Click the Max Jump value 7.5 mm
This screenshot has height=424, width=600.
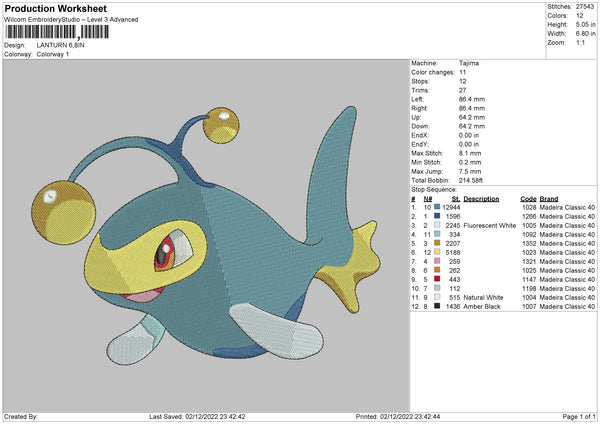470,171
